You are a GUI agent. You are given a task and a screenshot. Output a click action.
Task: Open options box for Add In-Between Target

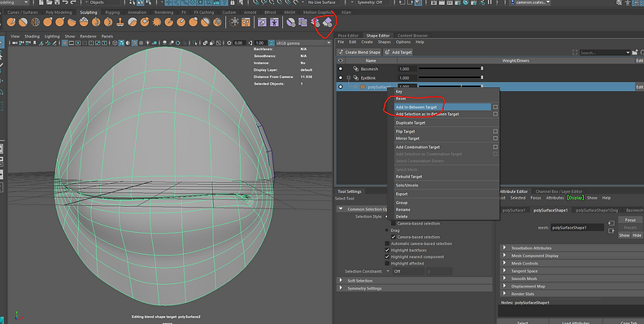coord(495,107)
